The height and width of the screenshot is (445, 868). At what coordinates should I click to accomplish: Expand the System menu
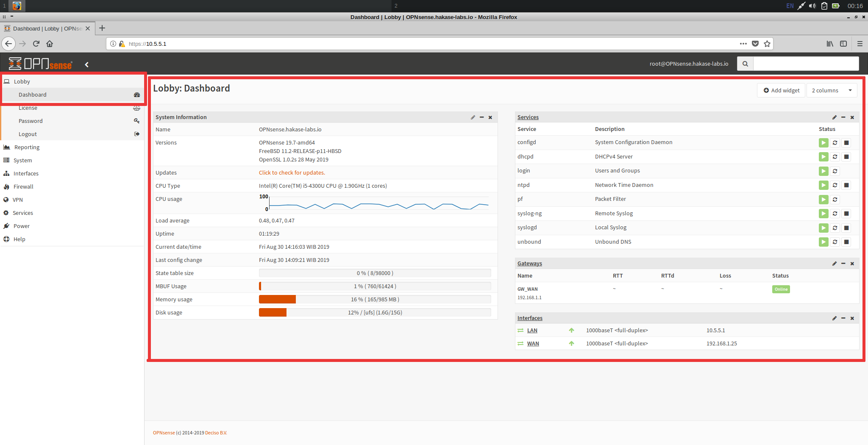[72, 160]
